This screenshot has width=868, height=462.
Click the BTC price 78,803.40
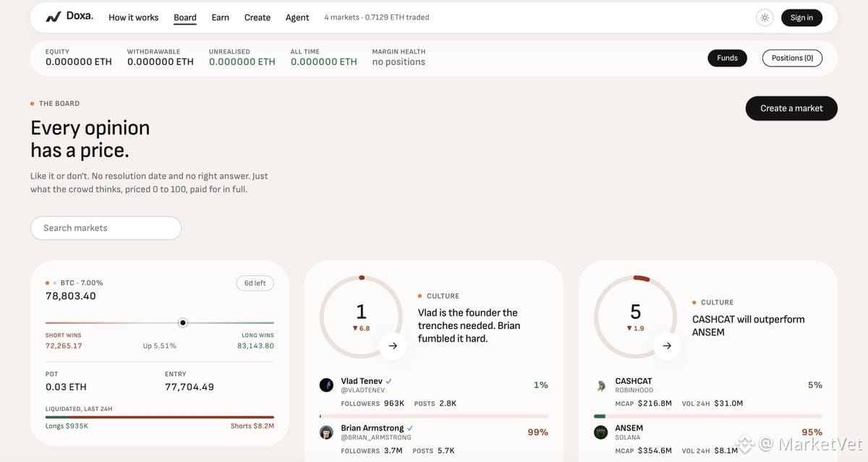point(71,296)
